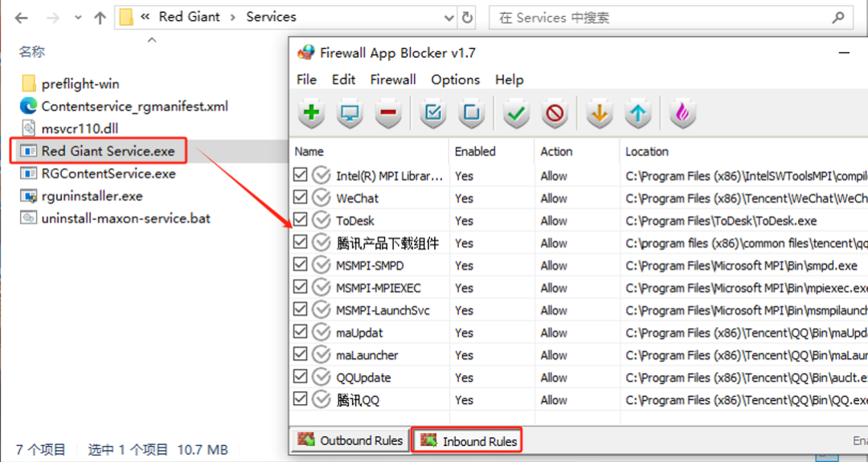This screenshot has width=868, height=462.
Task: Select the RGContentService.exe file icon
Action: pos(29,174)
